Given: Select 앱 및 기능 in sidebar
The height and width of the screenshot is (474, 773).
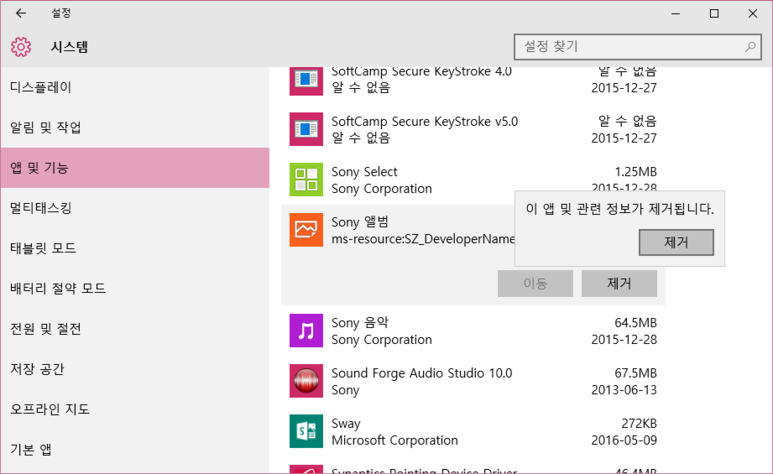Looking at the screenshot, I should pyautogui.click(x=135, y=168).
